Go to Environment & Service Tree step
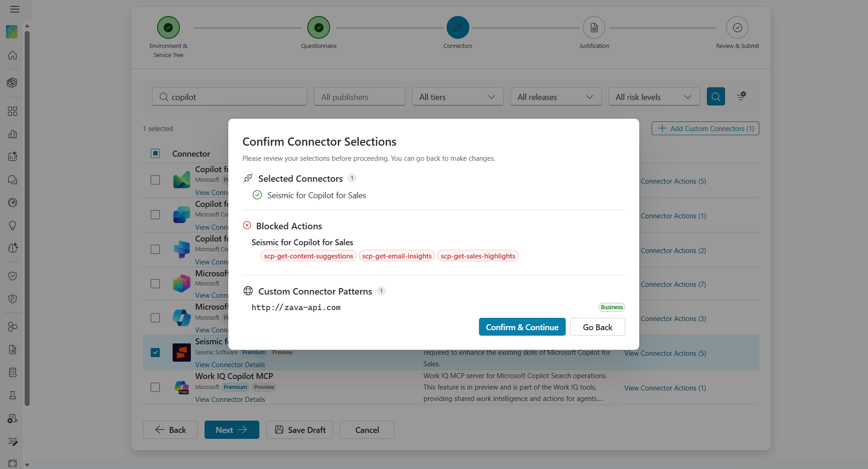The width and height of the screenshot is (868, 469). (168, 27)
